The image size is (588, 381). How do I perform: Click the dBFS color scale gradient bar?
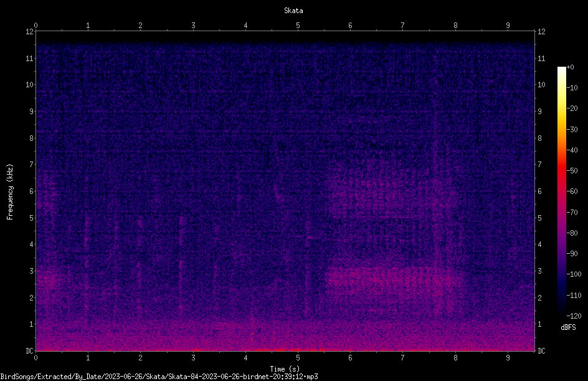coord(561,191)
